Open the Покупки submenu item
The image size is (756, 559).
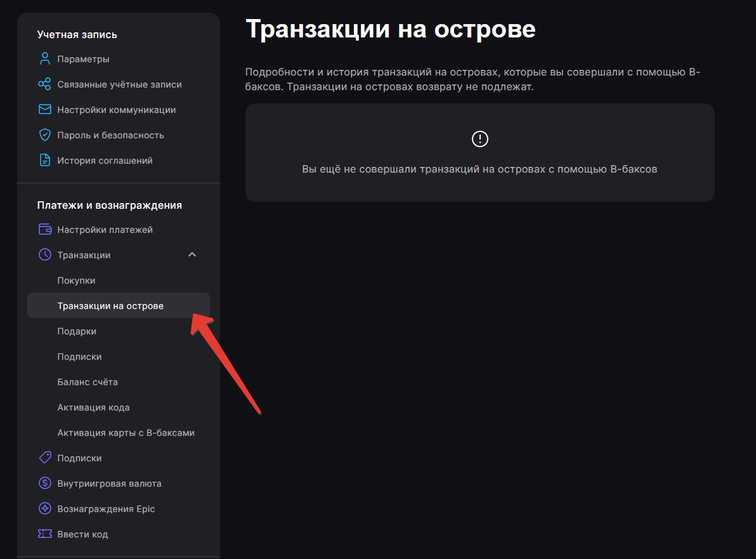[x=76, y=280]
